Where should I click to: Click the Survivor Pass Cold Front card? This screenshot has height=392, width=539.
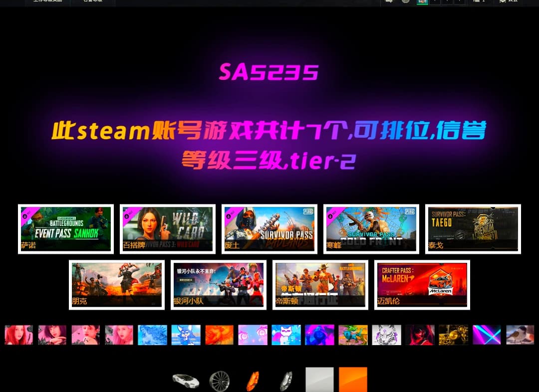click(371, 229)
